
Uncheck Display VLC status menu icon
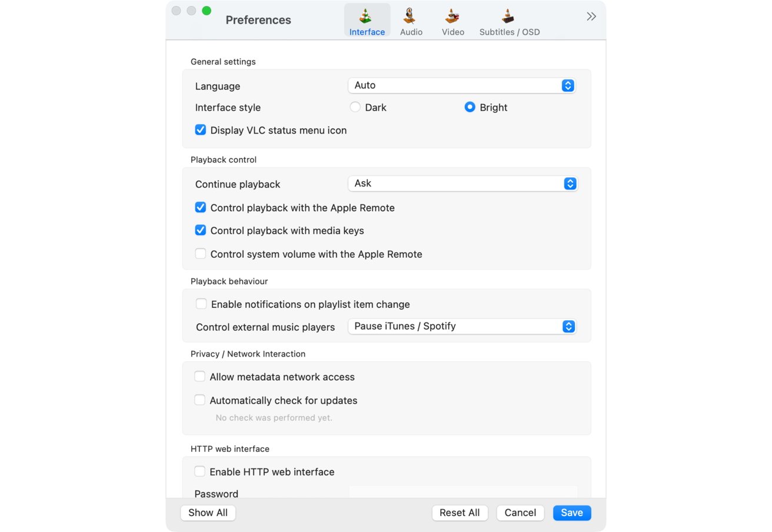tap(200, 130)
